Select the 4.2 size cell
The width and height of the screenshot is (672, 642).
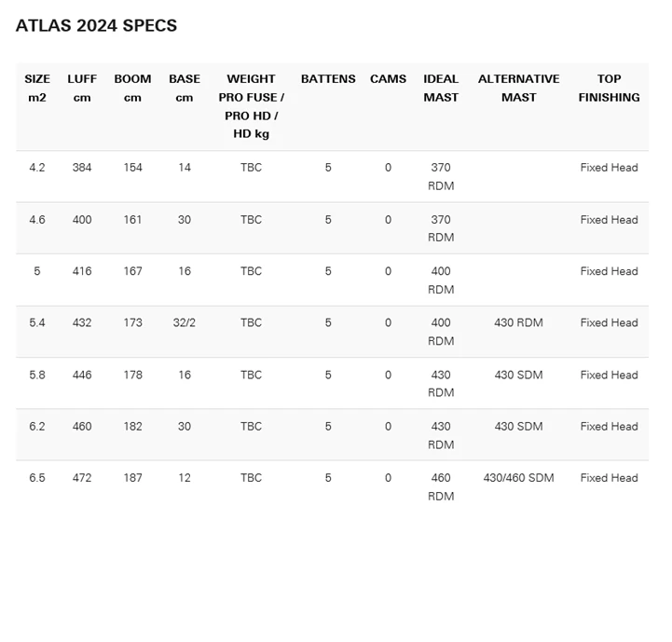coord(37,168)
